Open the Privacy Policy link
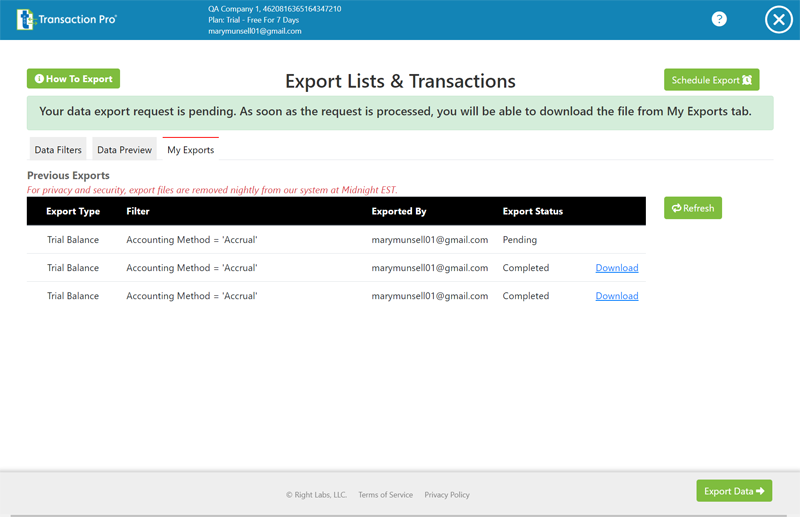 447,495
